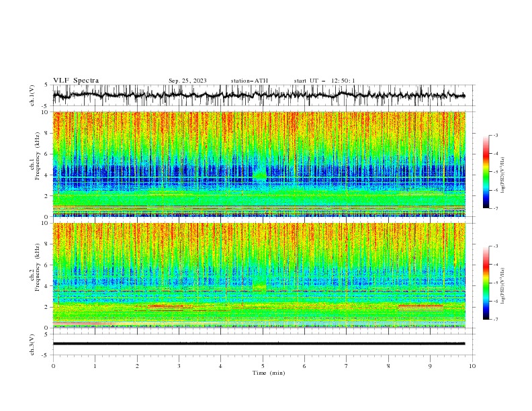532x411 pixels.
Task: Click the lower color scale bar
Action: 486,283
